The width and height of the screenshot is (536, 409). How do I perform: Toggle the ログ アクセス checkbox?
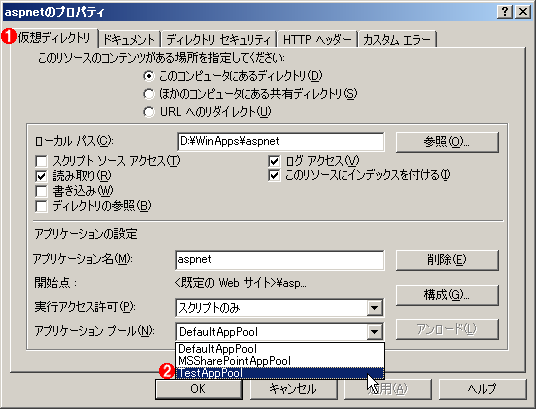274,161
